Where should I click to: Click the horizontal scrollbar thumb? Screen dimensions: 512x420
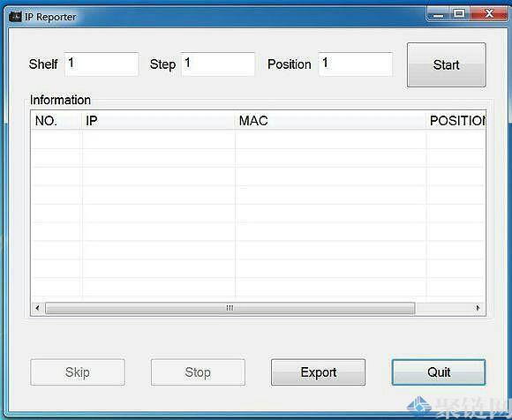tap(230, 308)
